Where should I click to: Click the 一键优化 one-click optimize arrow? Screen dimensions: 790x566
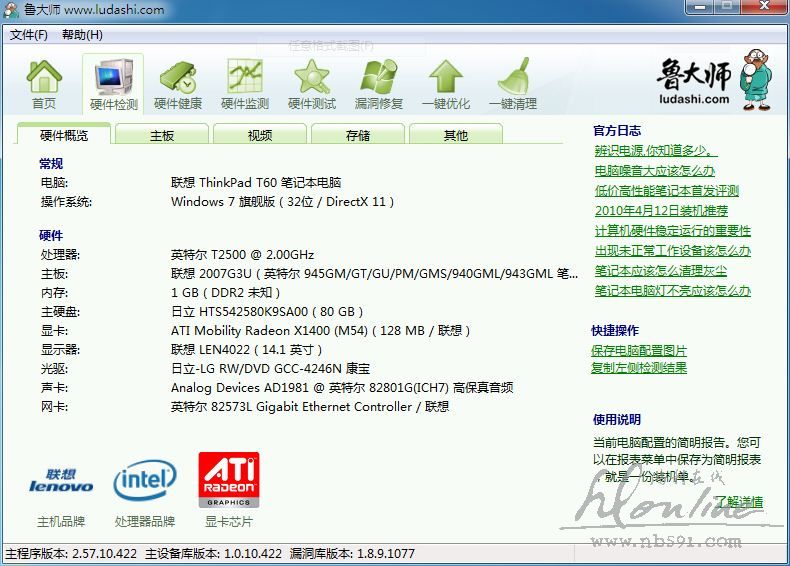click(x=446, y=78)
